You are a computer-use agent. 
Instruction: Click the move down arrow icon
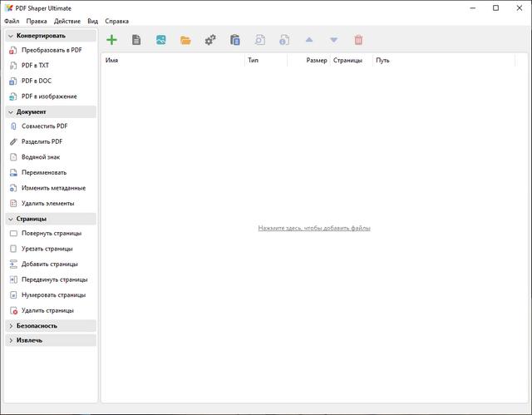coord(334,40)
